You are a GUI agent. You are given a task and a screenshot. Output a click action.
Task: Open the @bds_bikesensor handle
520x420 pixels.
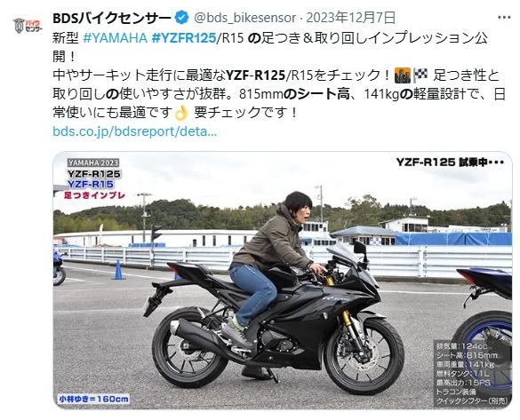(244, 18)
